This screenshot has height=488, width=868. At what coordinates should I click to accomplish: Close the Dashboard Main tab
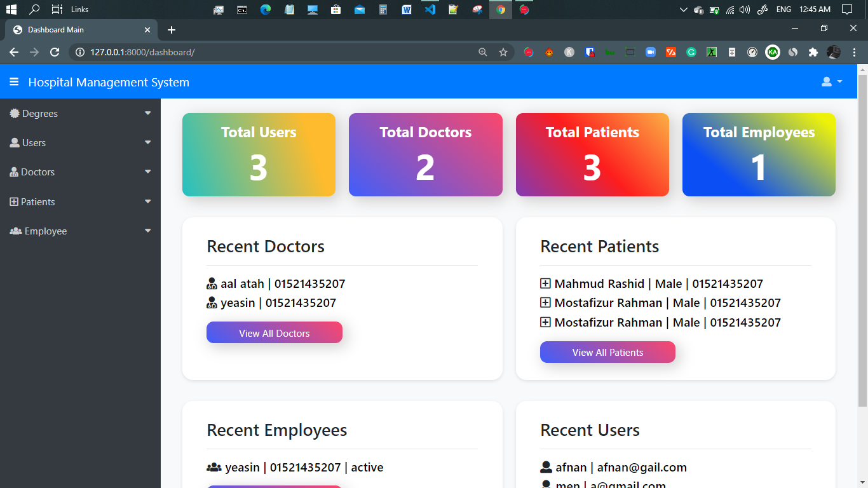147,30
